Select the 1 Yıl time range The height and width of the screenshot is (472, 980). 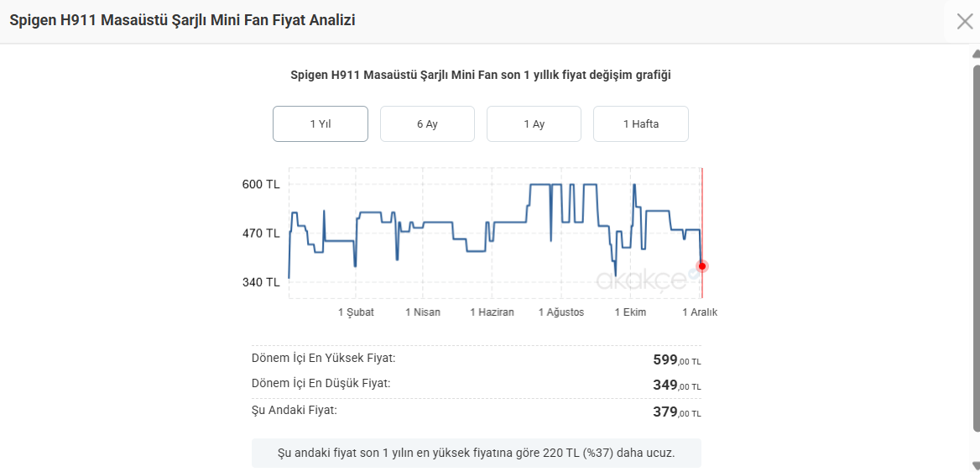pos(321,124)
